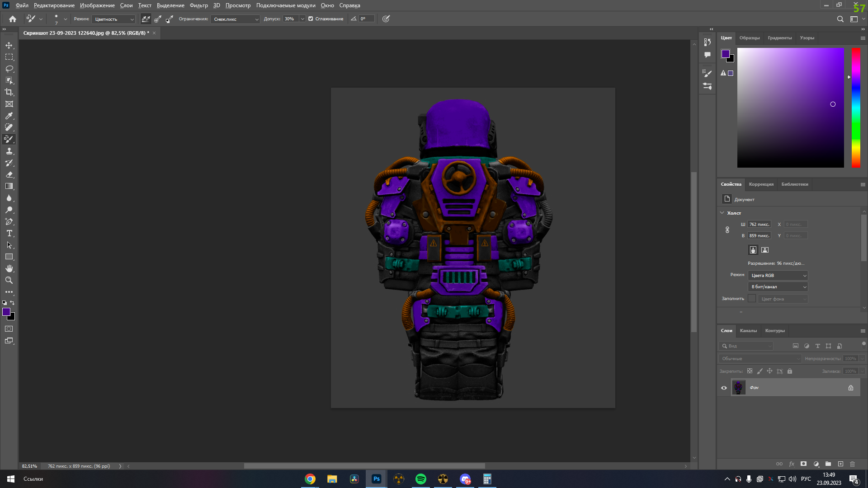This screenshot has width=868, height=488.
Task: Open the Цвета RGB mode dropdown
Action: point(778,276)
